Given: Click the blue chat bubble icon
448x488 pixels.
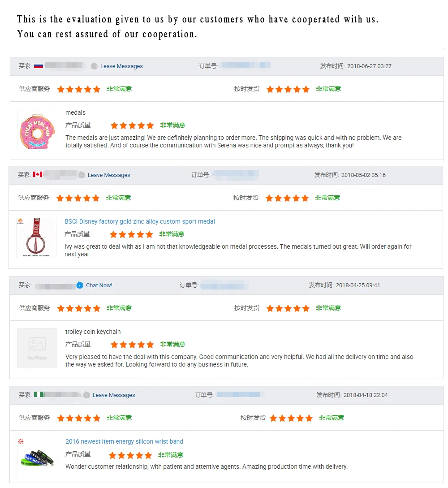Looking at the screenshot, I should coord(80,285).
